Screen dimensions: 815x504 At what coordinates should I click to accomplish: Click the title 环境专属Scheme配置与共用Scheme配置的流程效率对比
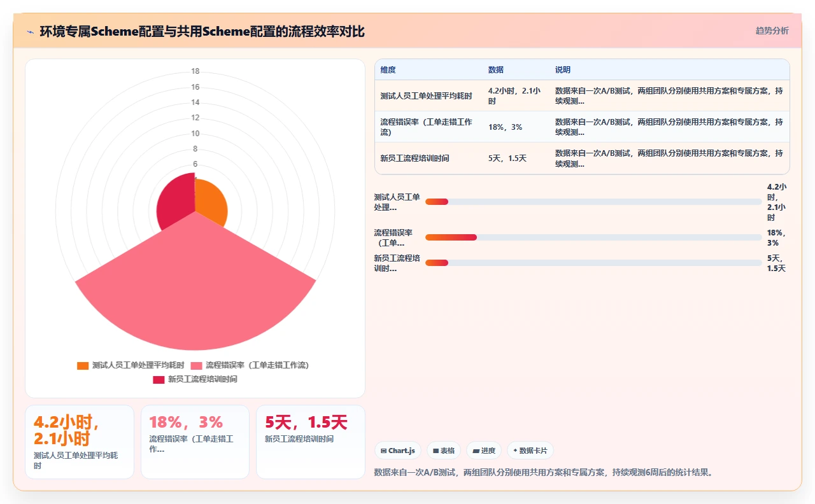(x=202, y=31)
